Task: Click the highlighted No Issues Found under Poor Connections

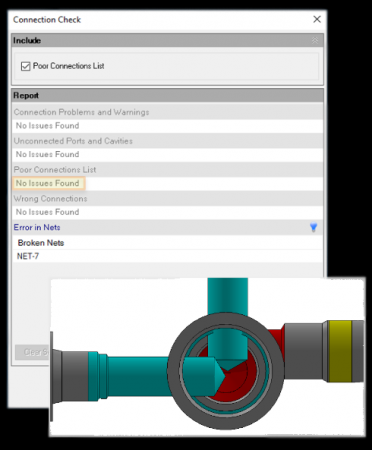Action: 49,183
